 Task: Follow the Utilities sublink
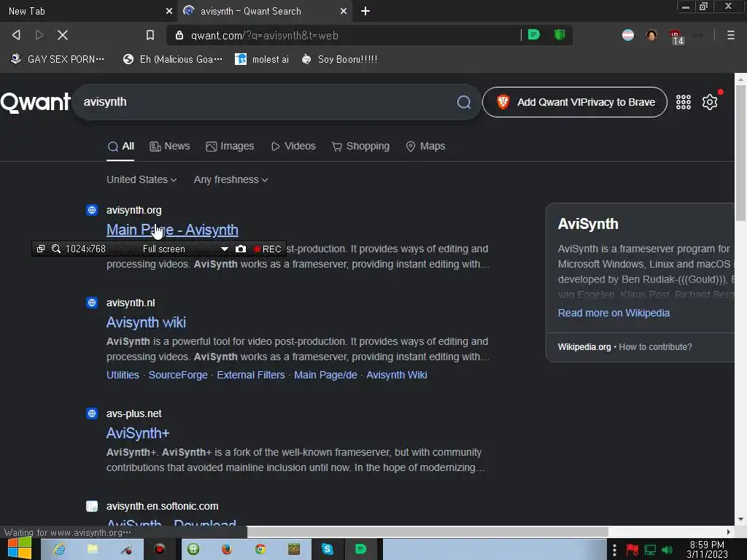(x=123, y=376)
